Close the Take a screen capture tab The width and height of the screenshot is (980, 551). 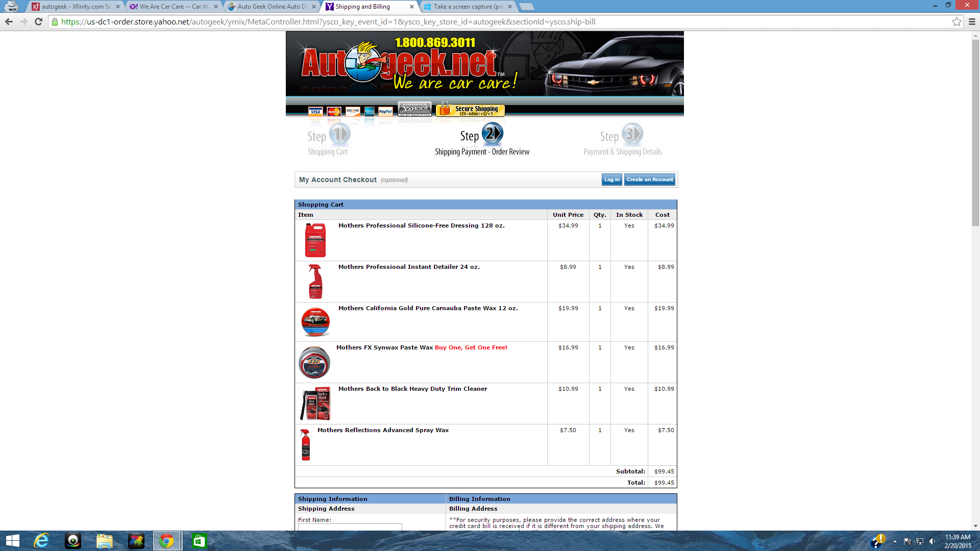click(x=510, y=7)
